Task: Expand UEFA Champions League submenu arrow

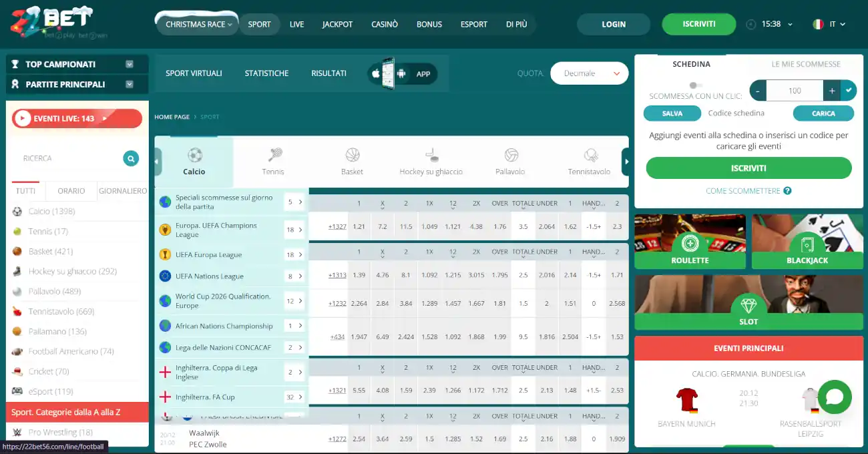Action: [x=300, y=230]
